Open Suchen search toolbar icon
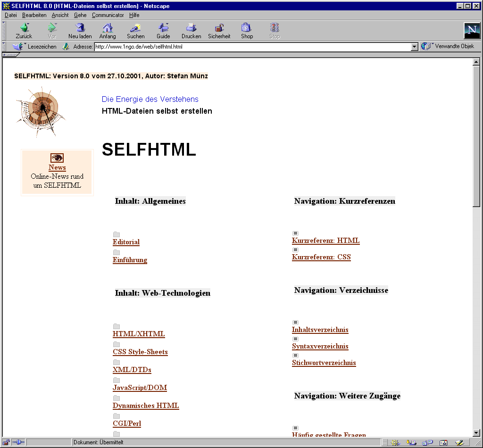The width and height of the screenshot is (483, 448). [x=135, y=28]
